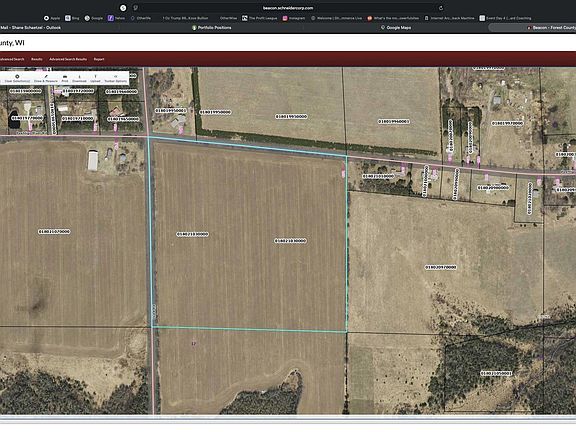Open the Welcome bookmark with globe icon
Screen dimensions: 576x432
point(336,18)
